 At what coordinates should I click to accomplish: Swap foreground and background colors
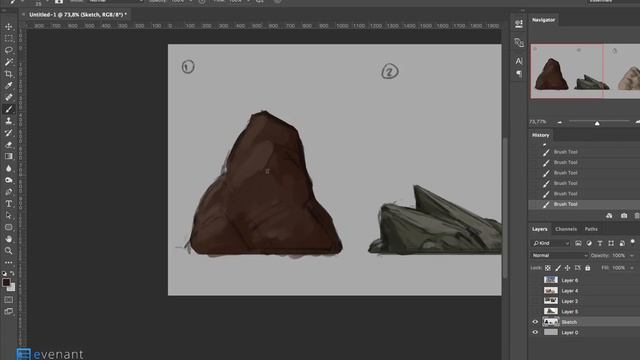pos(13,273)
